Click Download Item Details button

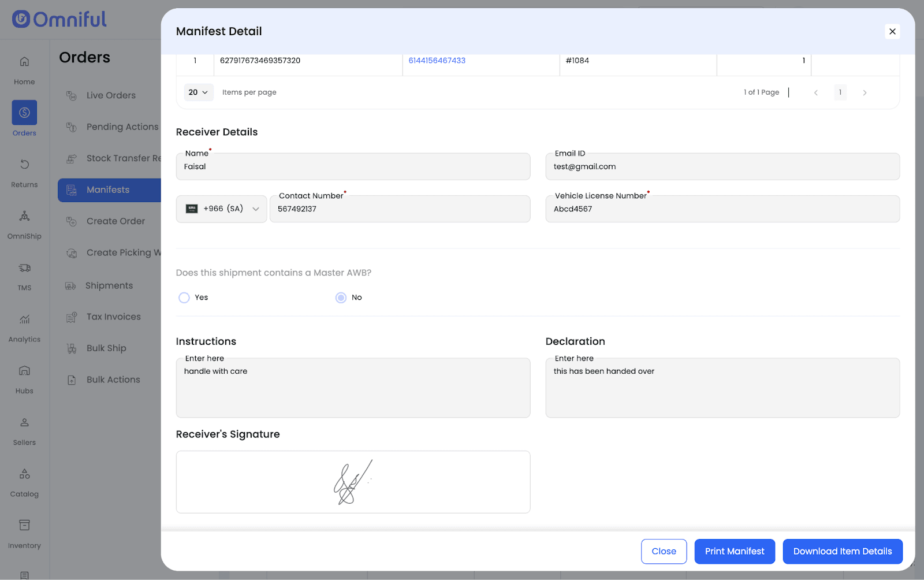click(x=842, y=551)
